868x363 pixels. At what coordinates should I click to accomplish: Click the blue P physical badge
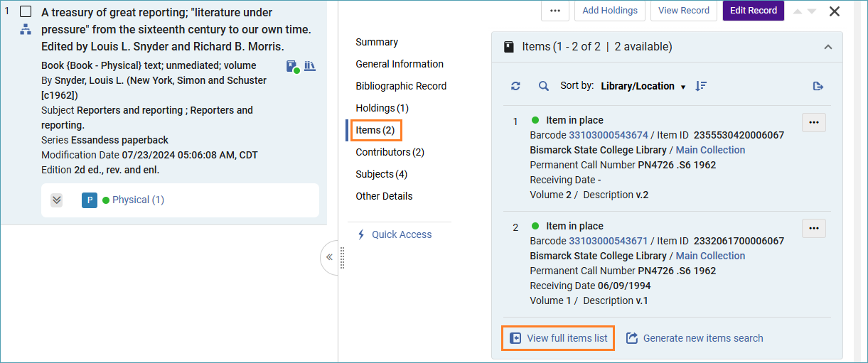[90, 200]
